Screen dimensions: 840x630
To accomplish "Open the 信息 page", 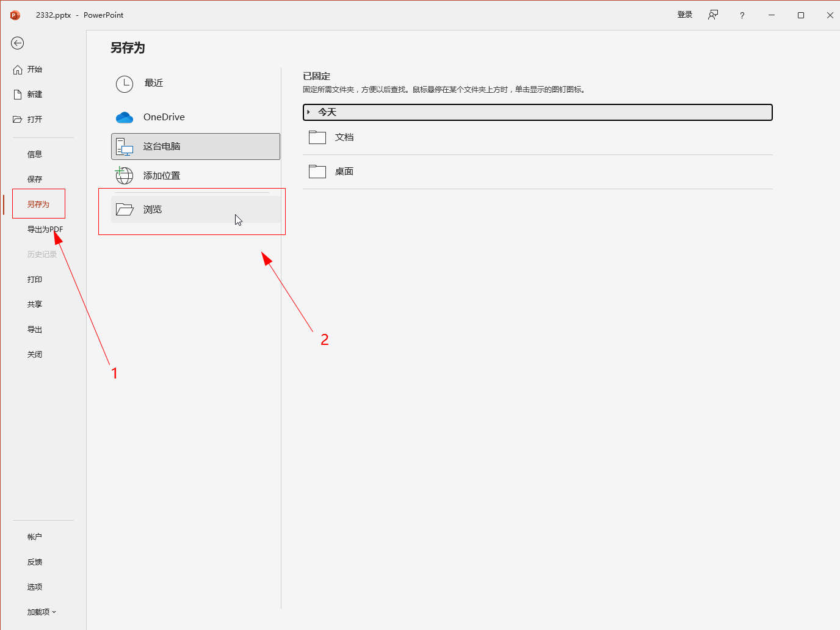I will tap(35, 154).
